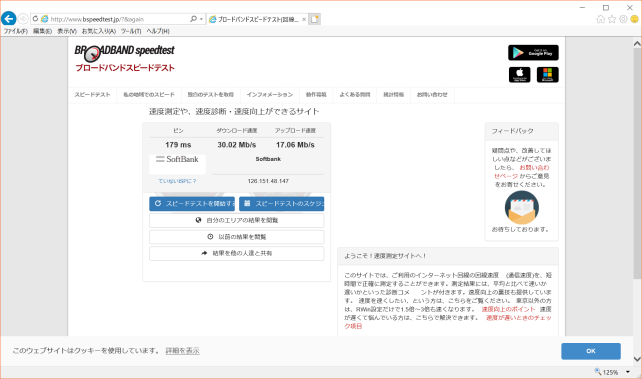The width and height of the screenshot is (642, 379).
Task: Click the smiley feedback icon
Action: (635, 19)
